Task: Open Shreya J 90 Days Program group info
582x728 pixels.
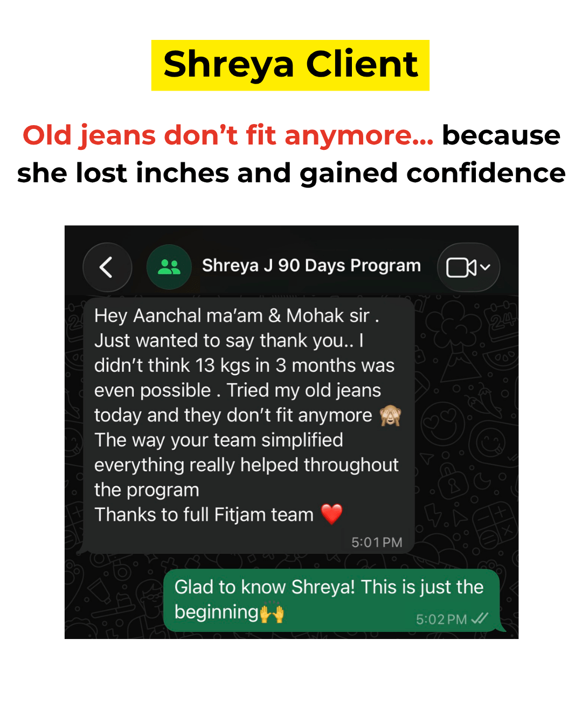Action: point(311,265)
